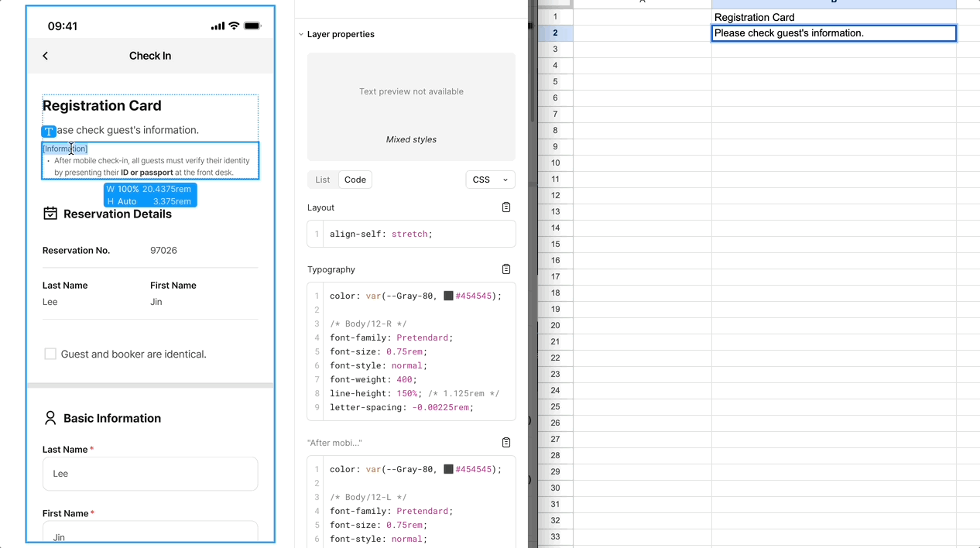Click the ID or passport paragraph text
Screen dimensions: 980x548
[x=152, y=166]
